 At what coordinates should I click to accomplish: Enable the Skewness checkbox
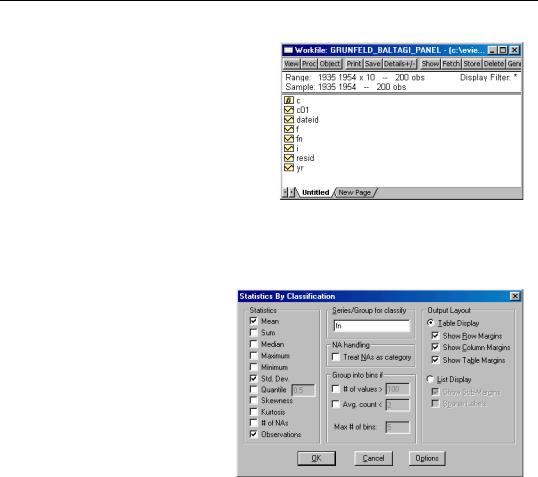(253, 400)
